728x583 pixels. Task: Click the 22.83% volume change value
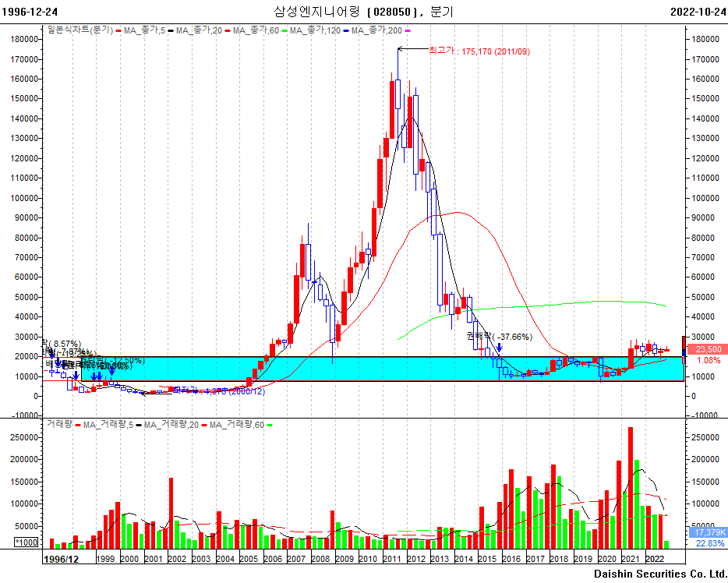pyautogui.click(x=710, y=543)
